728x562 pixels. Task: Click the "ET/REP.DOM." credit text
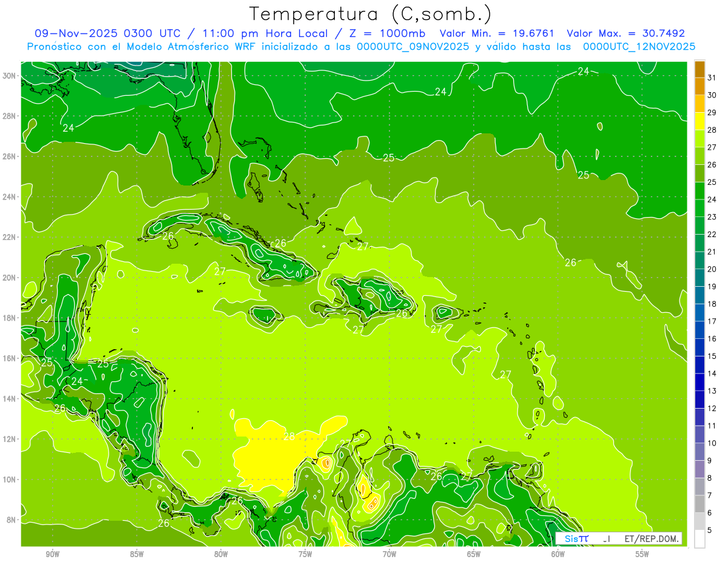coord(652,538)
